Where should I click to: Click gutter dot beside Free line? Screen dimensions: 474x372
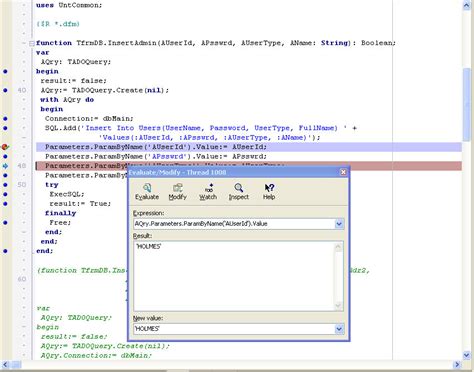pyautogui.click(x=5, y=222)
